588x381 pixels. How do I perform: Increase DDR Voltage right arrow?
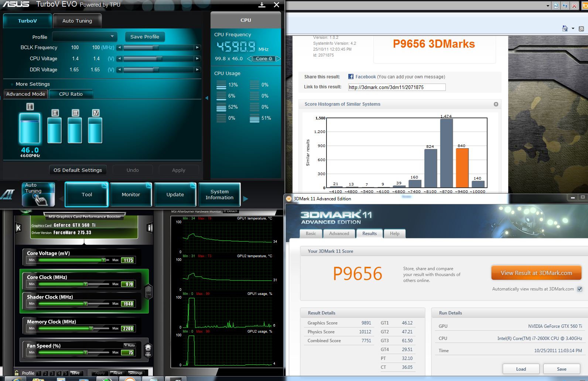197,69
